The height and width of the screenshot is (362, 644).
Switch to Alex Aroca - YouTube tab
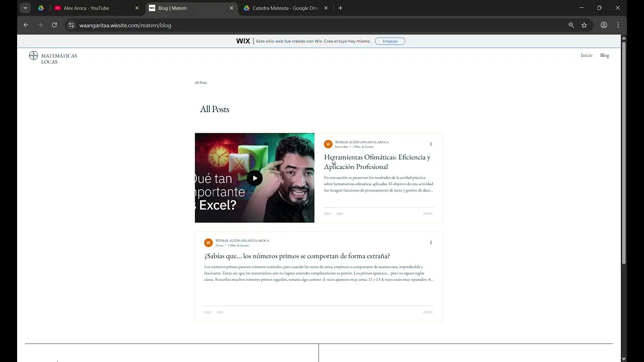tap(97, 8)
